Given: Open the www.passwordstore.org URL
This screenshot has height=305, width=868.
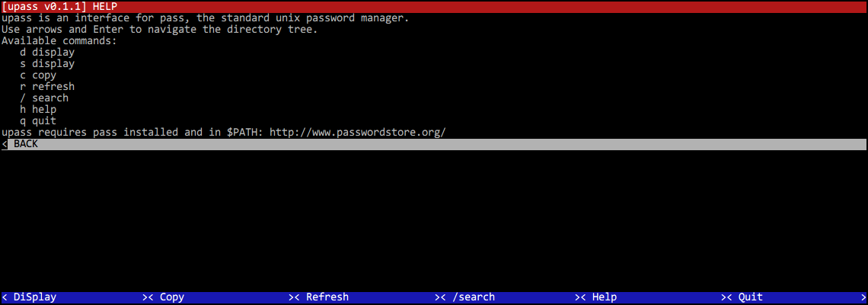Looking at the screenshot, I should (x=357, y=133).
